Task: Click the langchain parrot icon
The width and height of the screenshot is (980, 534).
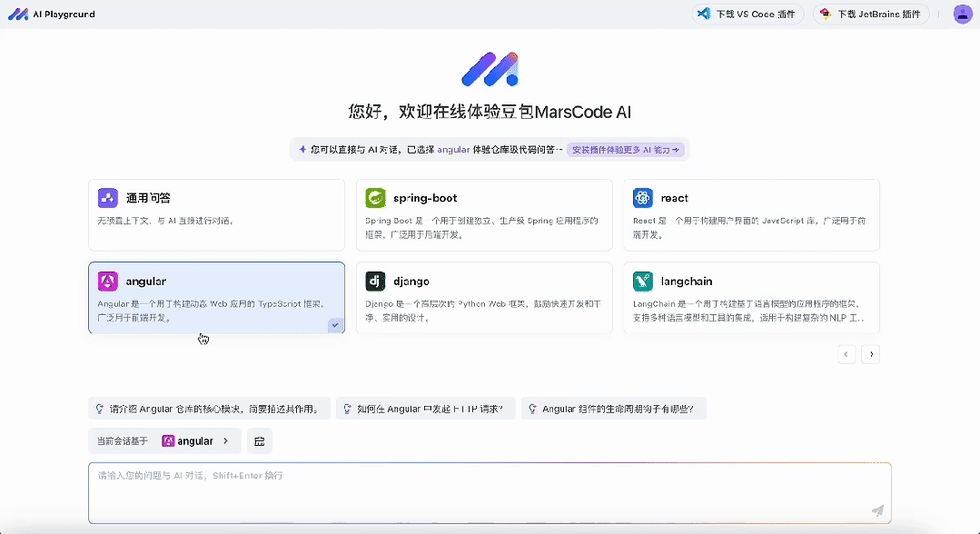Action: [642, 282]
